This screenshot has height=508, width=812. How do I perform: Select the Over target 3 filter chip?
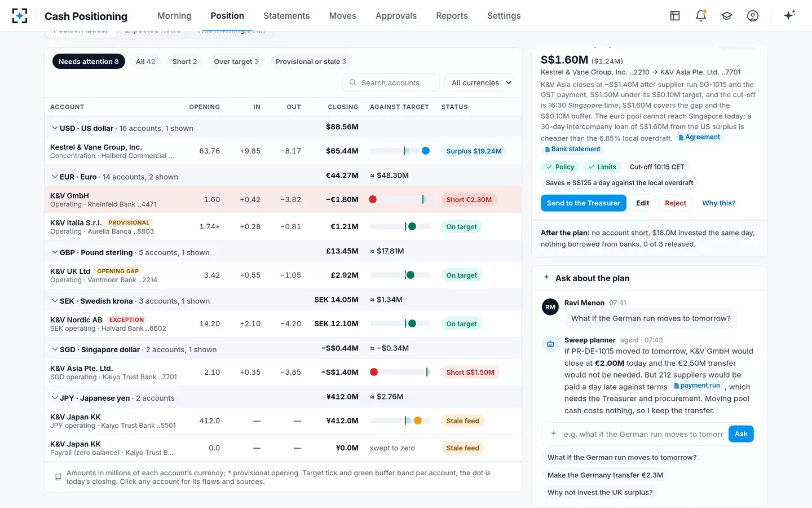tap(236, 62)
